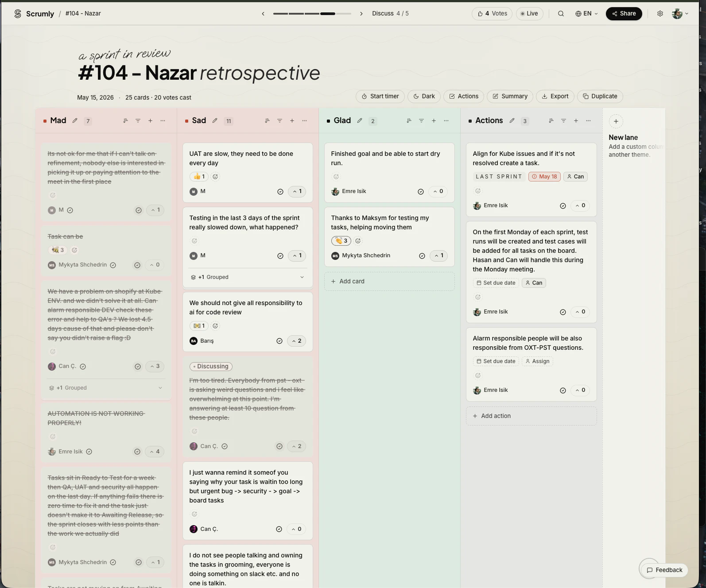Open the Actions toolbar button

(464, 97)
